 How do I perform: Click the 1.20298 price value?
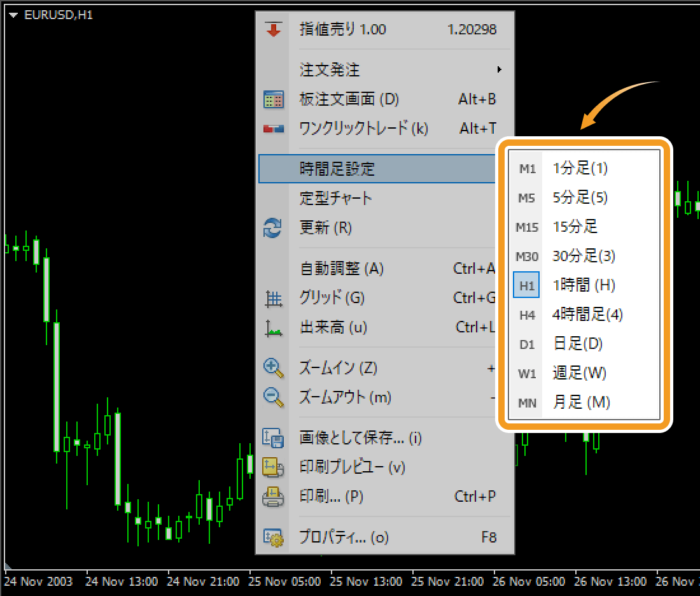(x=472, y=29)
